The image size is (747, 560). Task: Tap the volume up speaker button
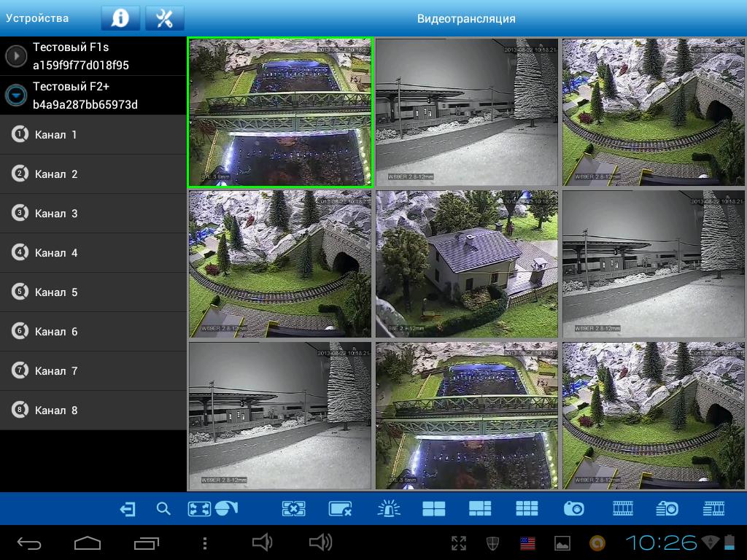click(x=320, y=542)
